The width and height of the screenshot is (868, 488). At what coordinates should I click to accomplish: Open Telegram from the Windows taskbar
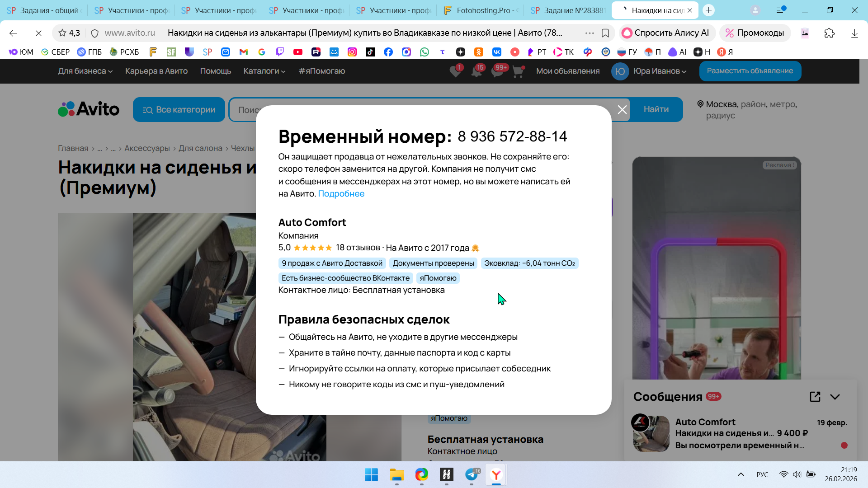pyautogui.click(x=472, y=474)
